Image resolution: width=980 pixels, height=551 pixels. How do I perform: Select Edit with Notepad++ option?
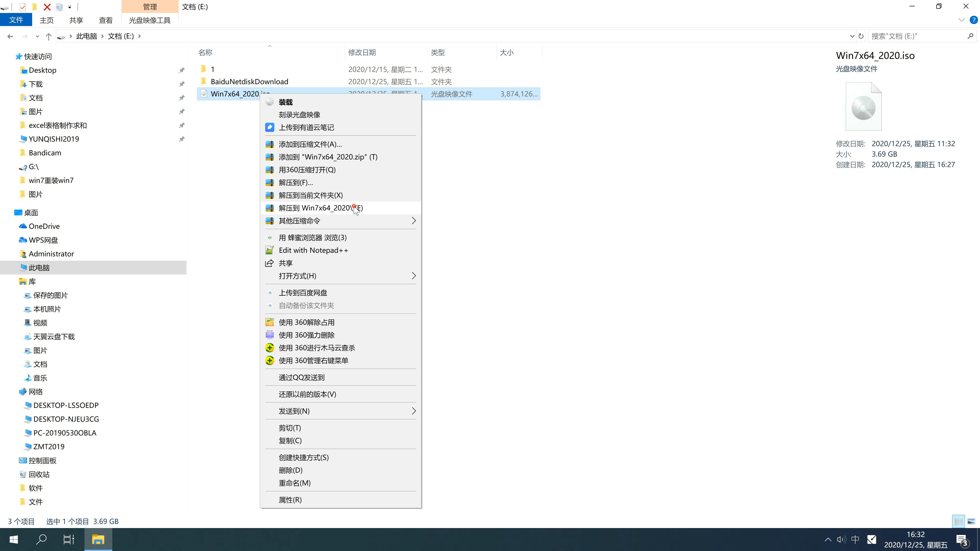coord(314,249)
